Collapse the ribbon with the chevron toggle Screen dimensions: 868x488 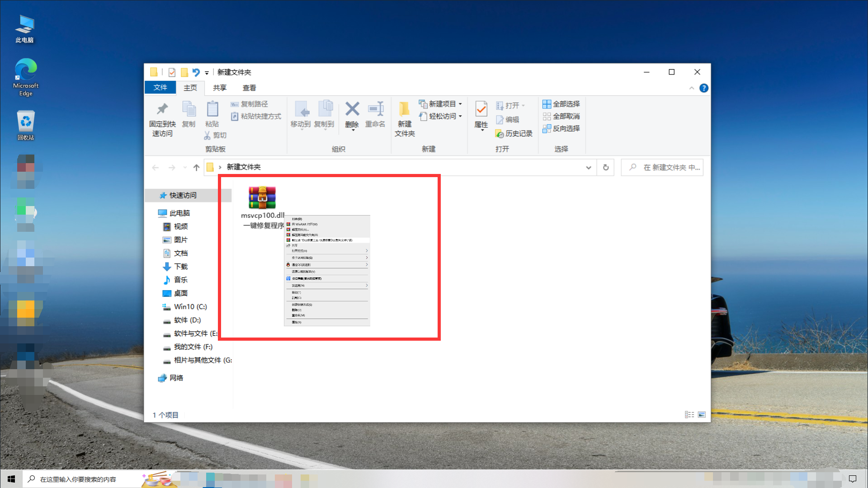(692, 88)
